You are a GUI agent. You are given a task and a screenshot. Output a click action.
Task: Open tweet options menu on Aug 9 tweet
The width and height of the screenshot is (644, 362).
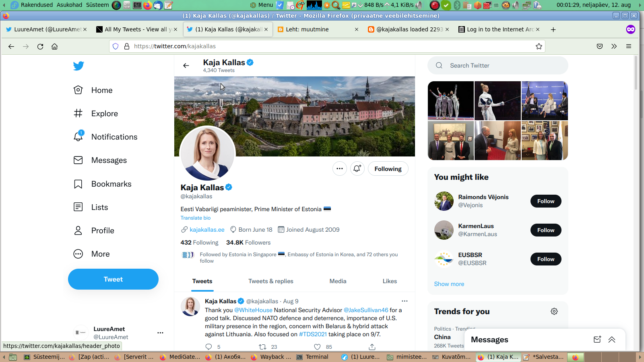pyautogui.click(x=405, y=301)
